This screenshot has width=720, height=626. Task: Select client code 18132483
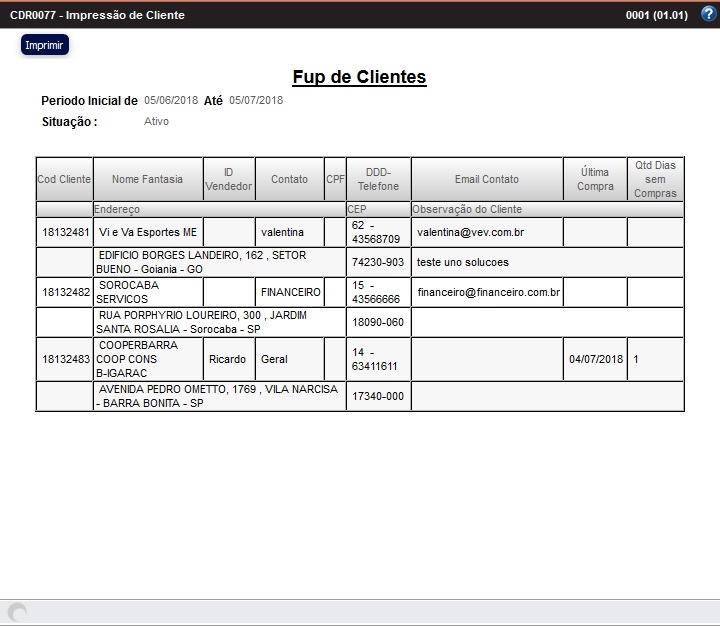point(66,359)
